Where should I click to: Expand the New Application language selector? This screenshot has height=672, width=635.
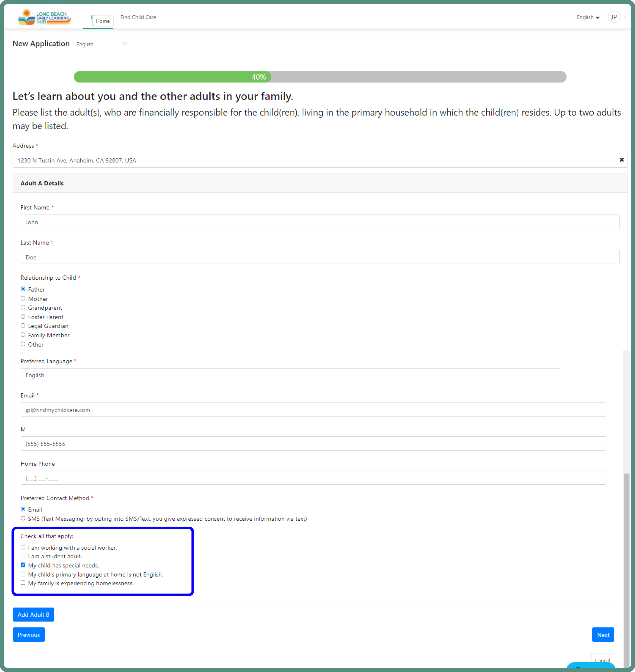click(101, 44)
